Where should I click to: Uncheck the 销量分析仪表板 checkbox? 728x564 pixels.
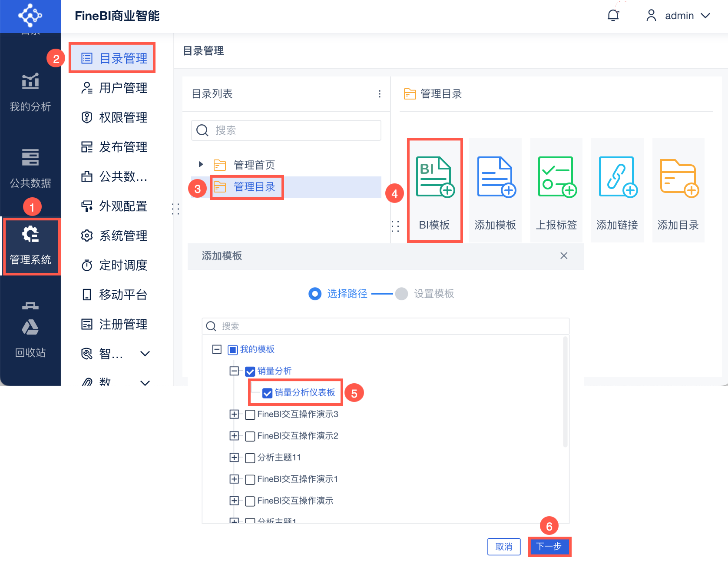(267, 393)
